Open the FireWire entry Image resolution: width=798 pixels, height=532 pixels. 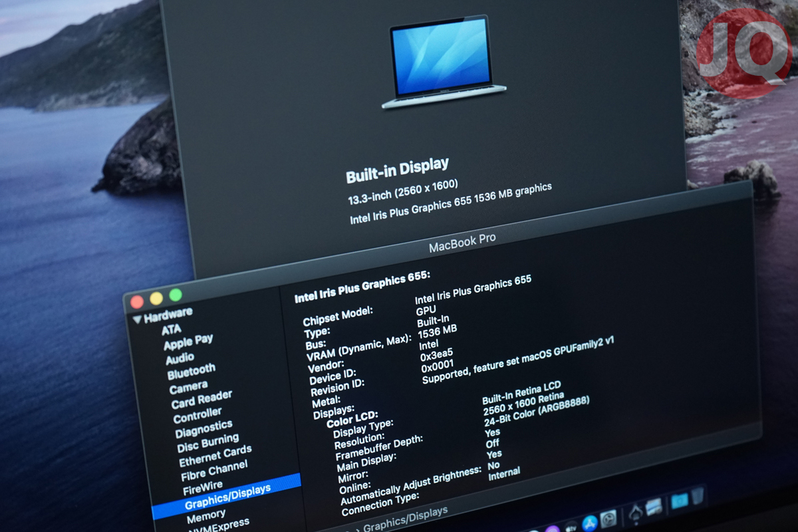click(202, 487)
